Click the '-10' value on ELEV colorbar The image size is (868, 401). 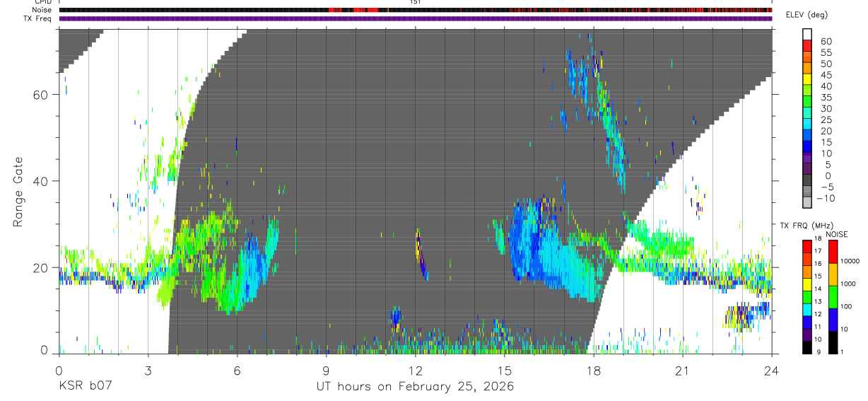[x=826, y=198]
